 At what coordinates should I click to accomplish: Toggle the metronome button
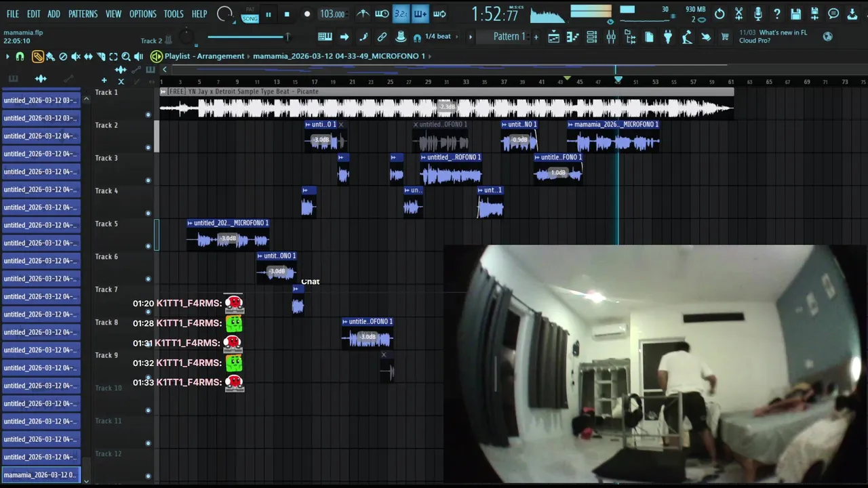pyautogui.click(x=363, y=14)
